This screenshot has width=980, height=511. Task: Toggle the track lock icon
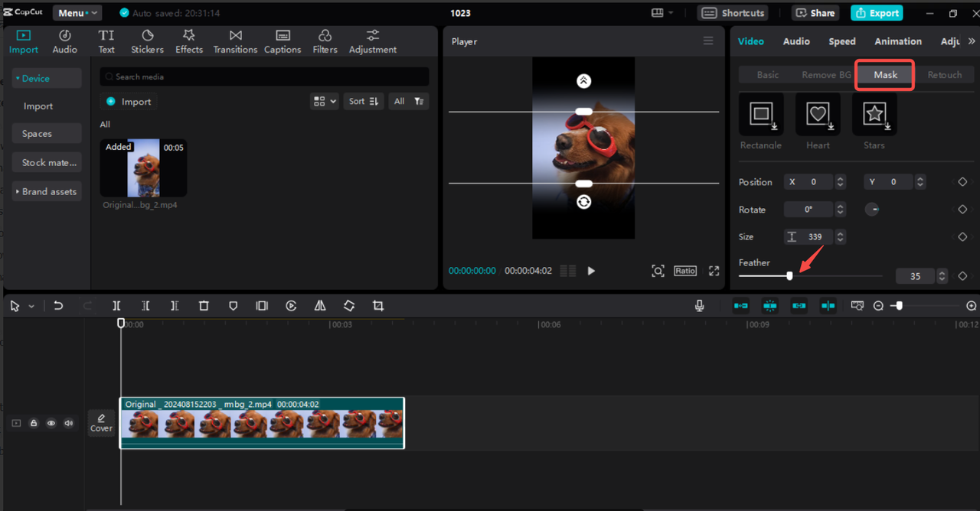34,423
